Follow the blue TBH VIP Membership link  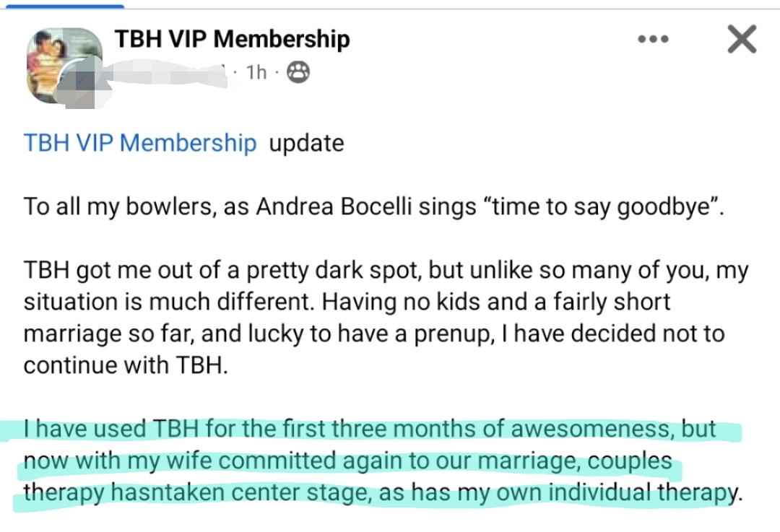[x=140, y=143]
